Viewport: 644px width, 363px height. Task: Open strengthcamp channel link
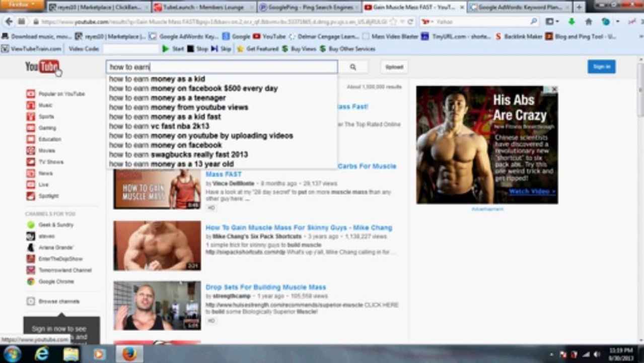(x=232, y=296)
